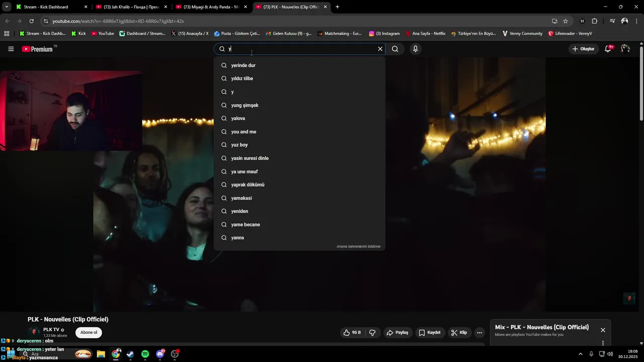Viewport: 644px width, 362px height.
Task: Pick the 'yanns' suggestion
Action: (x=299, y=238)
